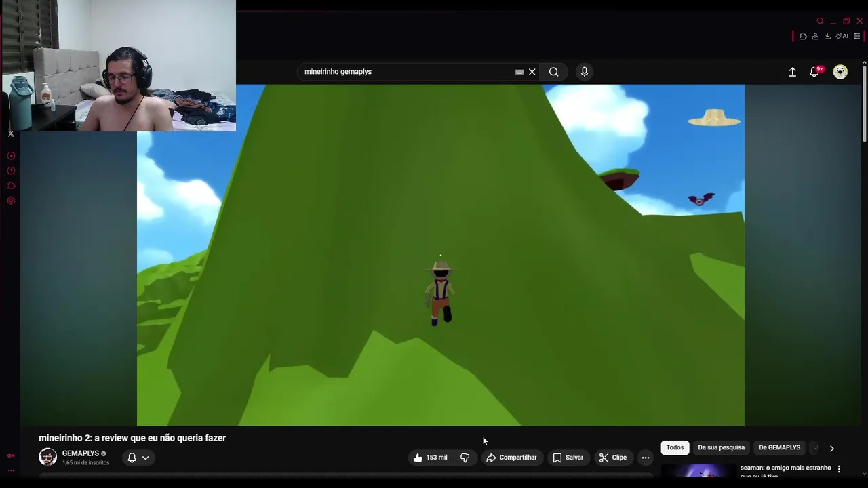Open the browser profile account icon
Screen dimensions: 868x488
coord(815,36)
